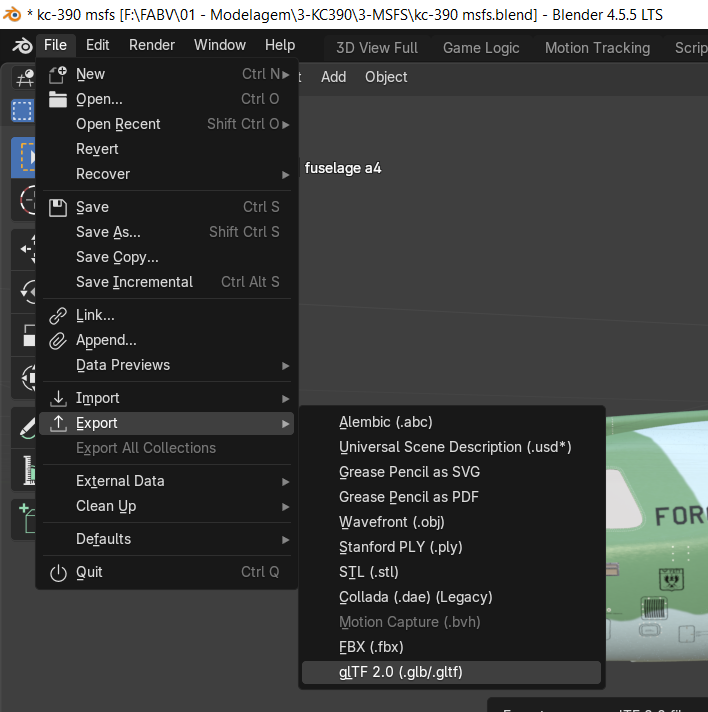708x712 pixels.
Task: Open the Add menu in viewport header
Action: (x=333, y=77)
